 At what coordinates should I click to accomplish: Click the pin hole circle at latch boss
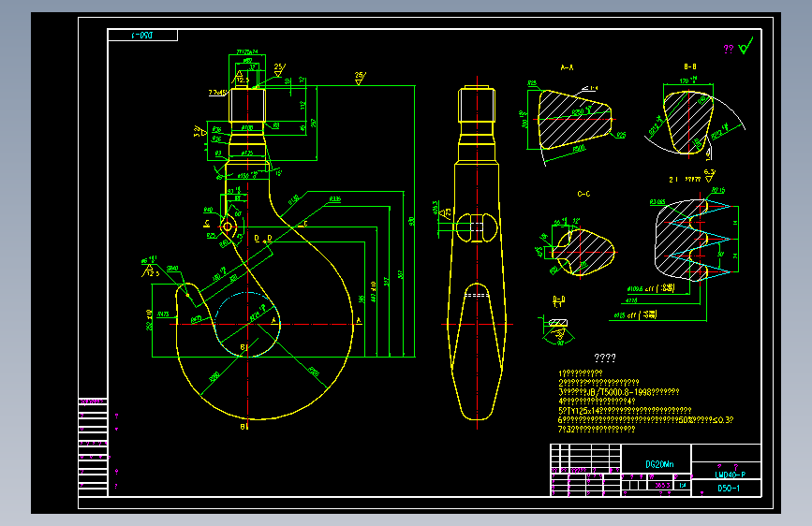(228, 226)
